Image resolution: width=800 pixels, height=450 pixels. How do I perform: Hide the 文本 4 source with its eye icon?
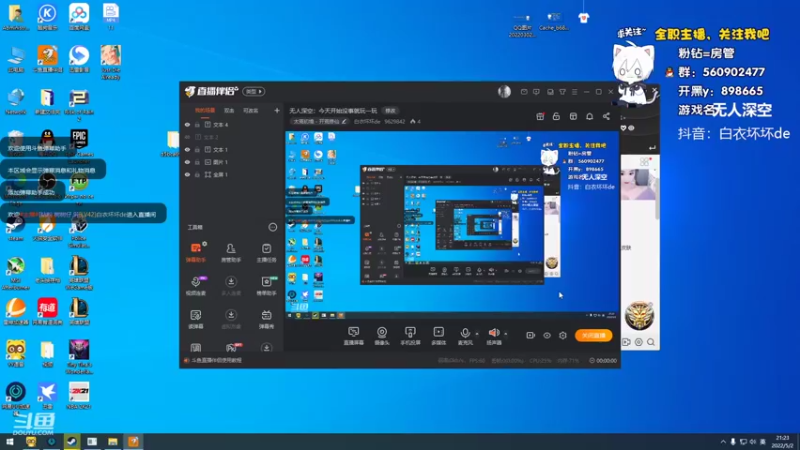(187, 124)
